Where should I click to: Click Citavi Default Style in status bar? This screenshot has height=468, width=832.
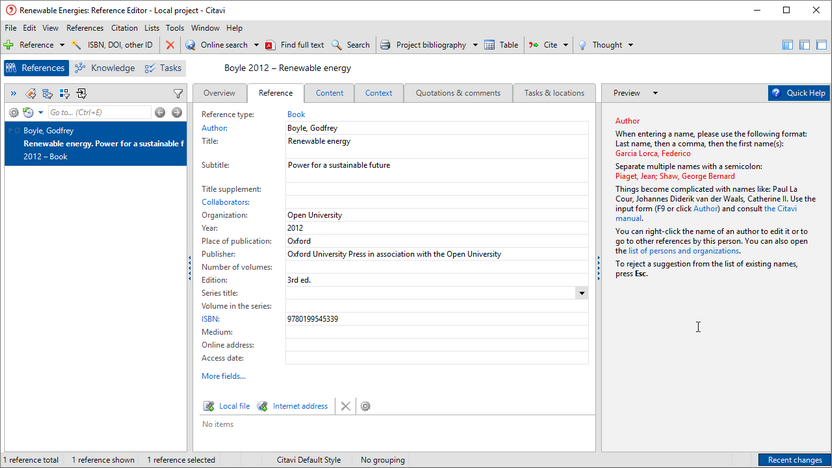[x=309, y=460]
